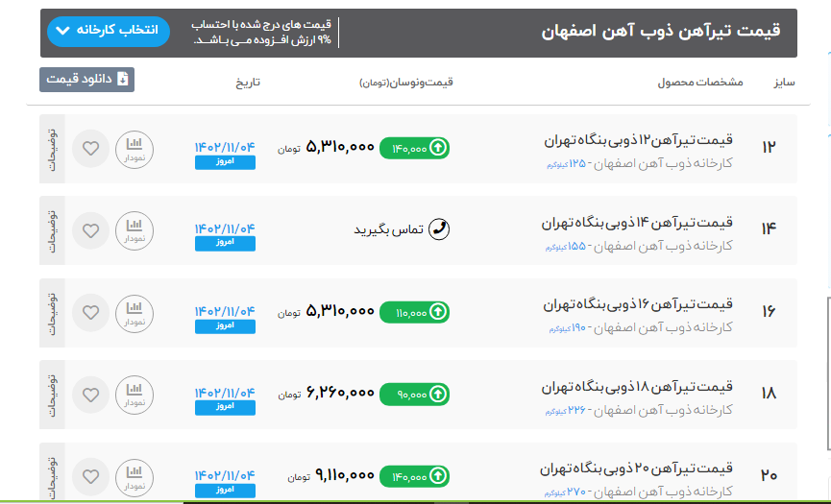
Task: Click امروز date badge in size 14 row
Action: pyautogui.click(x=225, y=244)
